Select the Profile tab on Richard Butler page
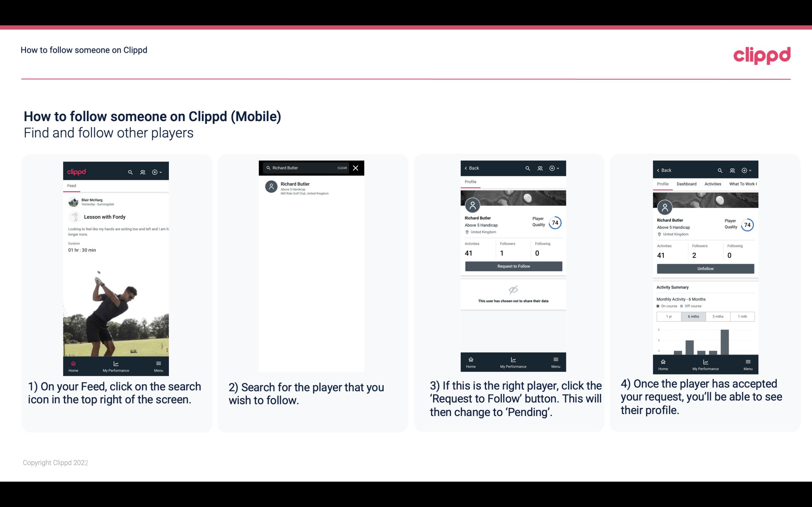Viewport: 812px width, 507px height. click(470, 182)
